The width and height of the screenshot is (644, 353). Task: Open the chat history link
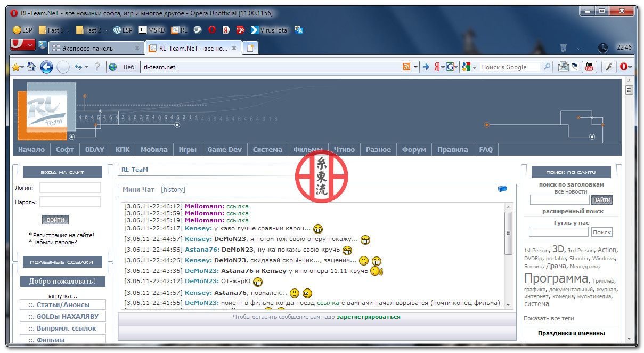click(x=173, y=189)
